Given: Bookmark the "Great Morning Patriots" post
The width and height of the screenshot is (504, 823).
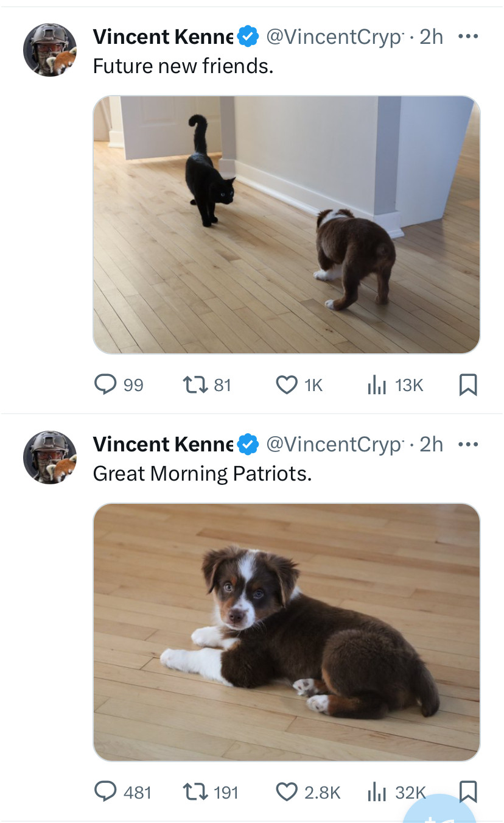Looking at the screenshot, I should [x=467, y=791].
